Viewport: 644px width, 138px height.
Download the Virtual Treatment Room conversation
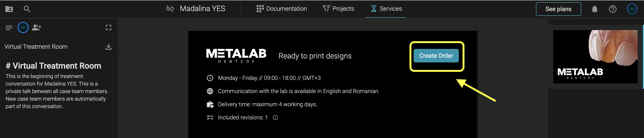pyautogui.click(x=109, y=47)
